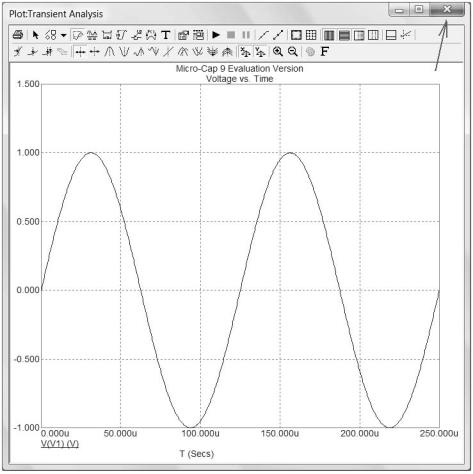Select the arrow pointer Select mode tool
The image size is (473, 474).
click(35, 35)
